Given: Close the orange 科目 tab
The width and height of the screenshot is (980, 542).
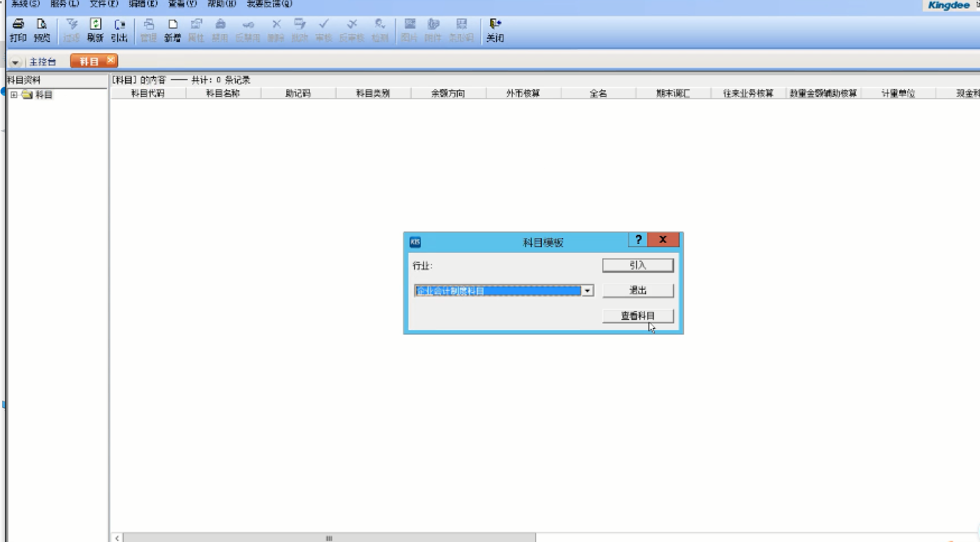Looking at the screenshot, I should pyautogui.click(x=111, y=60).
